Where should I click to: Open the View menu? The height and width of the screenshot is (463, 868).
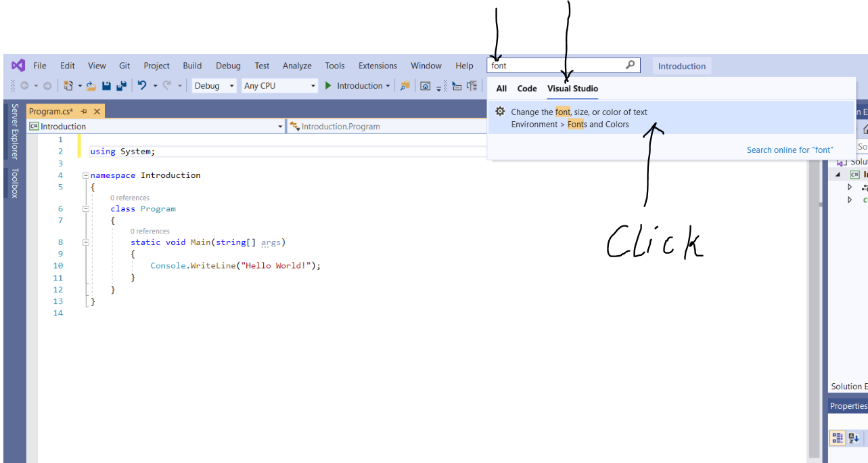point(97,66)
